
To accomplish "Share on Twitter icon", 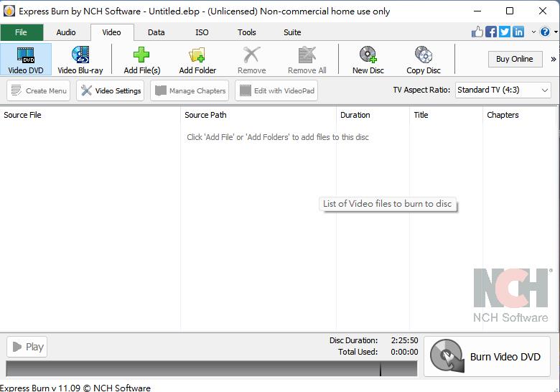I will pos(505,32).
